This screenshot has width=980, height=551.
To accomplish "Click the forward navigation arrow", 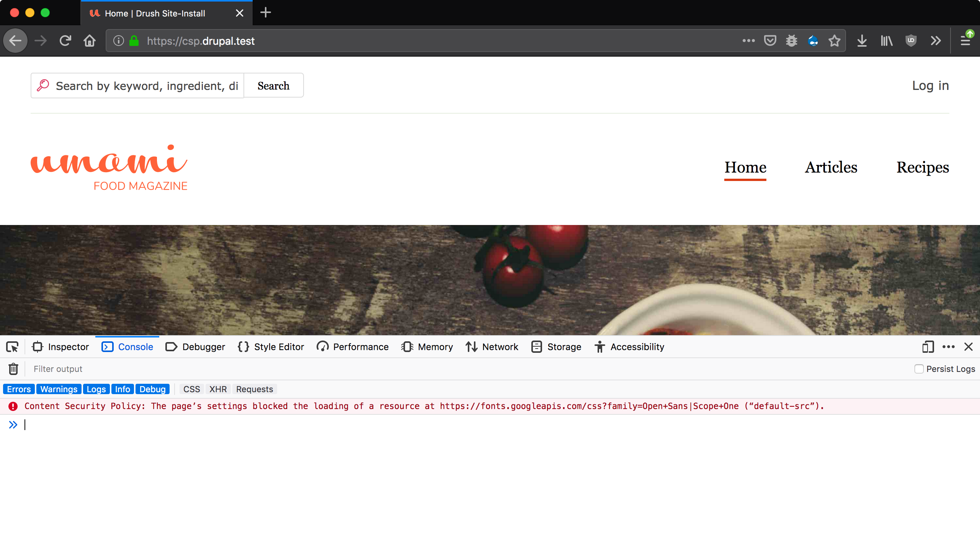I will tap(40, 41).
